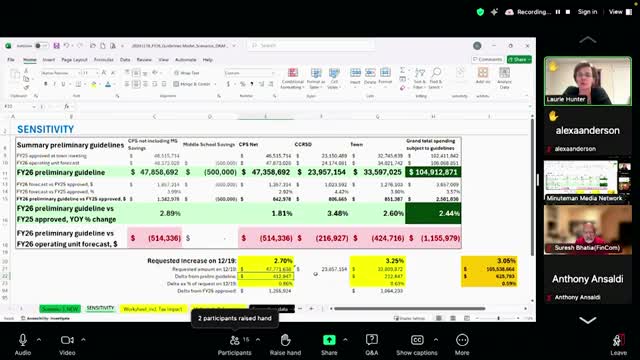Image resolution: width=640 pixels, height=360 pixels.
Task: Open the Formulas ribbon tab
Action: coord(104,60)
